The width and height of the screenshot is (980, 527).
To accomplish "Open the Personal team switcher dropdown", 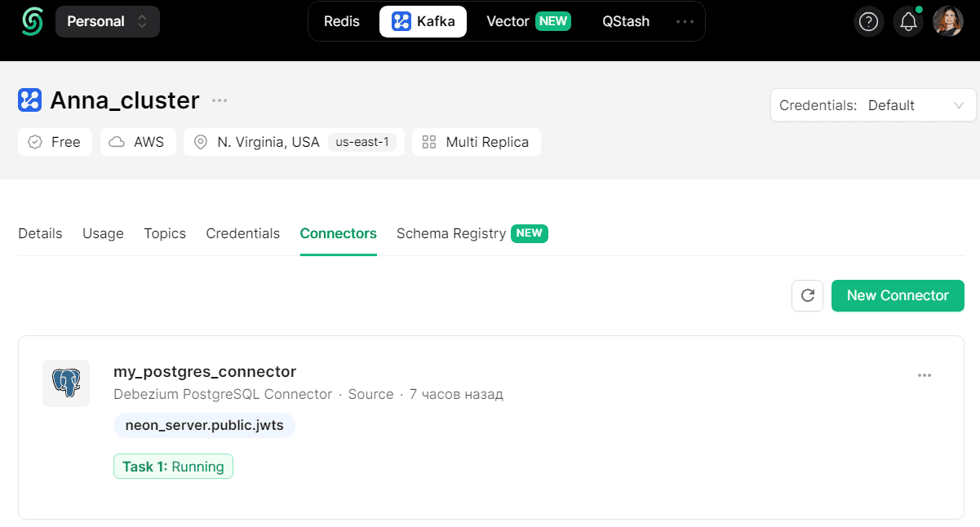I will click(x=108, y=21).
